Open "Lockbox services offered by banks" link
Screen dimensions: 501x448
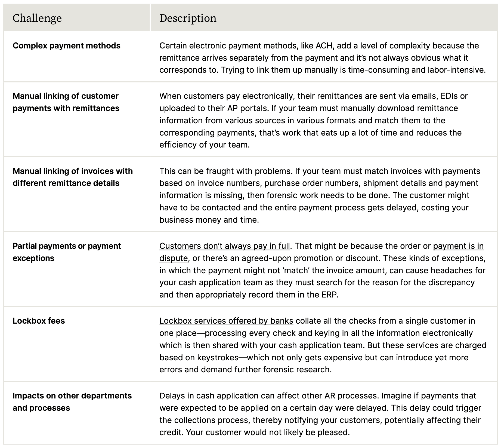pos(226,321)
